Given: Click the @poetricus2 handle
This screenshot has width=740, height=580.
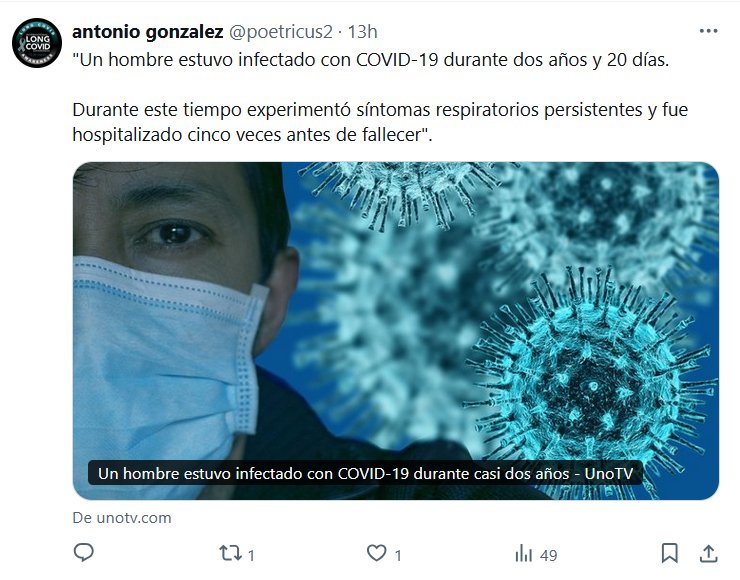Looking at the screenshot, I should click(x=281, y=32).
